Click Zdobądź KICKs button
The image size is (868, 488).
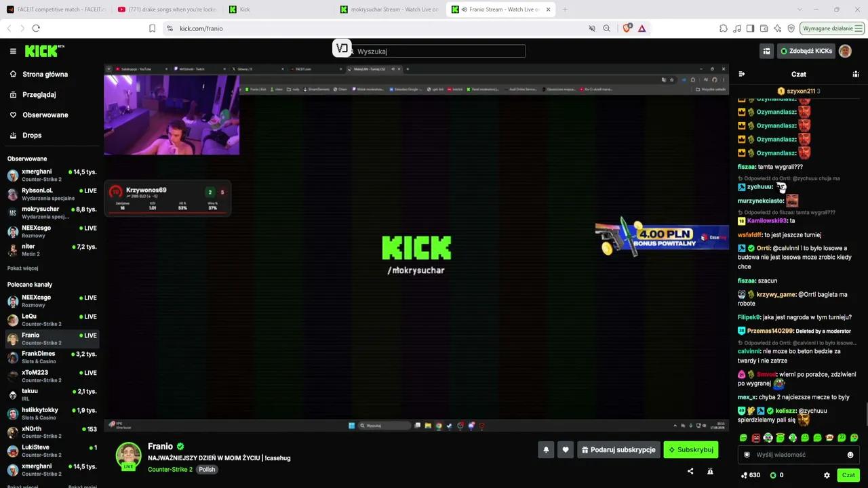pyautogui.click(x=806, y=51)
